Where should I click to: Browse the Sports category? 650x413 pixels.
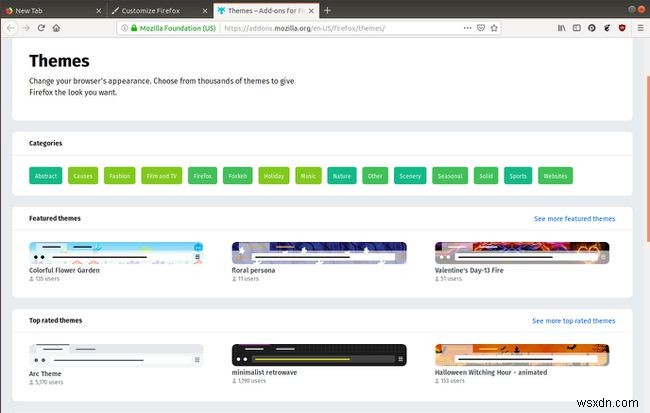point(518,176)
